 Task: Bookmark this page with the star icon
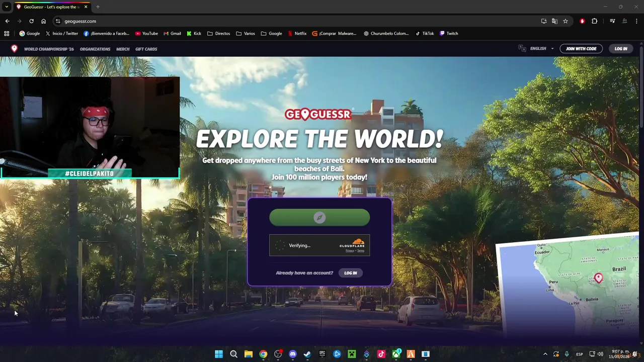point(566,21)
